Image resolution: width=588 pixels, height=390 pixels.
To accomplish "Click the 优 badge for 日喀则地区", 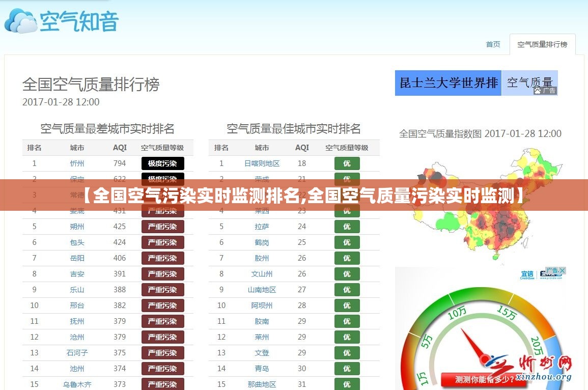I will click(x=347, y=163).
